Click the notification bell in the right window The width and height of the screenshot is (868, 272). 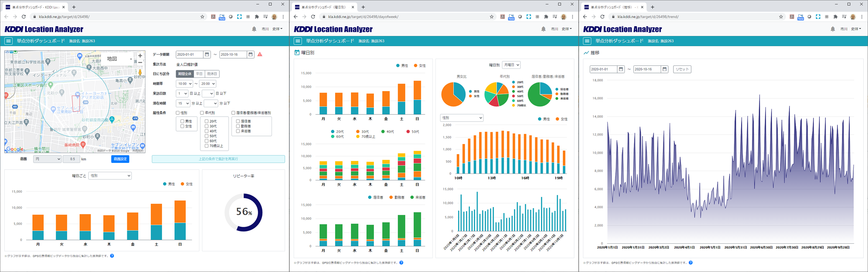click(x=833, y=29)
